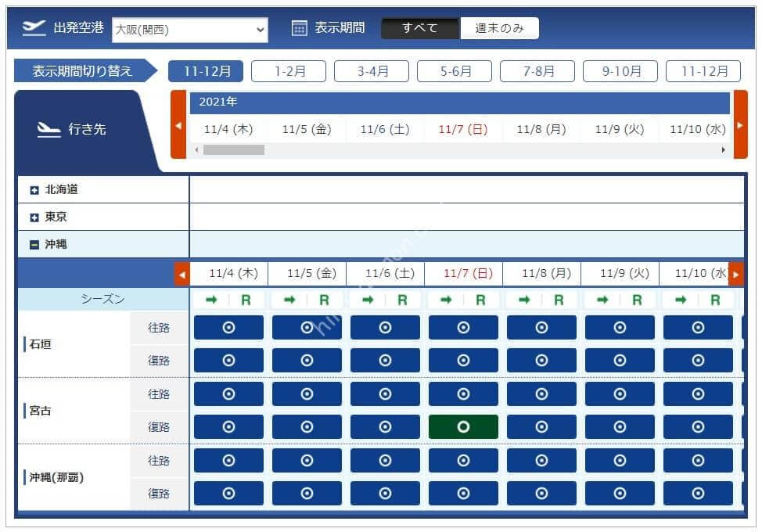Click the previous-dates arrow in 沖縄 section
This screenshot has width=762, height=532.
pyautogui.click(x=182, y=275)
